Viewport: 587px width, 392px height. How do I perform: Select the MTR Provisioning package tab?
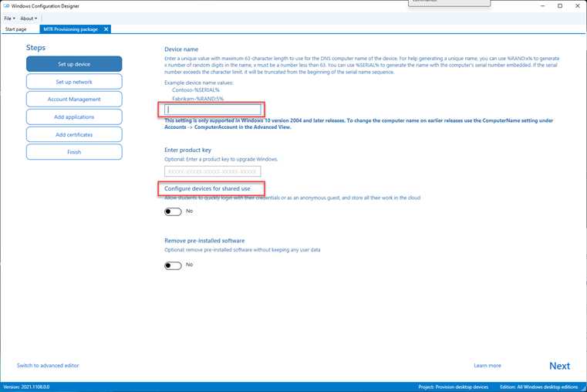pyautogui.click(x=70, y=29)
